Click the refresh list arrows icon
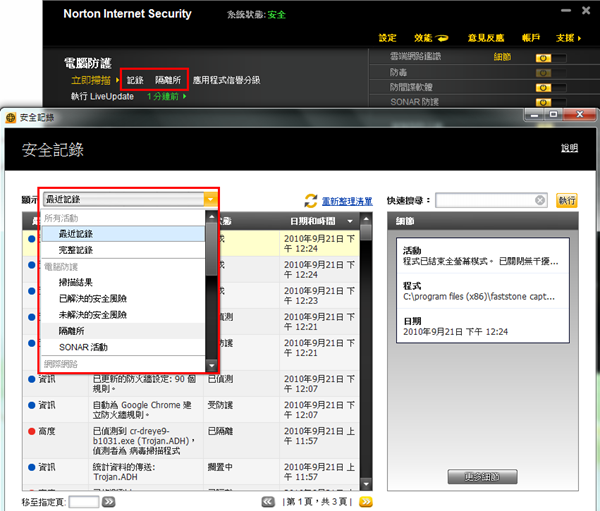Image resolution: width=600 pixels, height=511 pixels. [310, 201]
